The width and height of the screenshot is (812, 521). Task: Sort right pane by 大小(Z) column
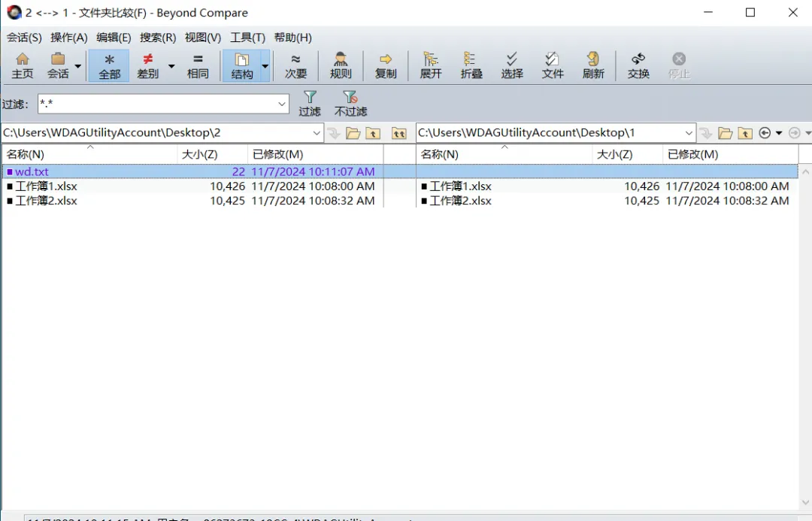click(627, 154)
